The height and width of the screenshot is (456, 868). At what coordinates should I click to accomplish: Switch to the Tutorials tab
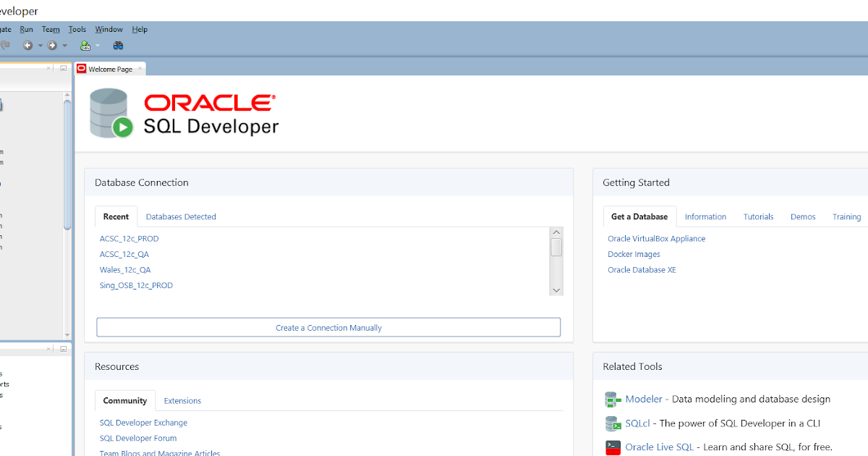tap(758, 216)
